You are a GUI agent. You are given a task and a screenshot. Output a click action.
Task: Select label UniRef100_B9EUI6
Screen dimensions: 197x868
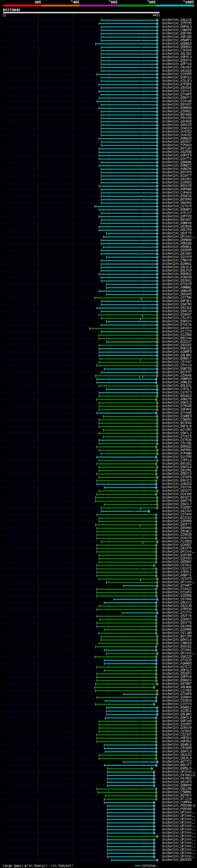pyautogui.click(x=177, y=349)
